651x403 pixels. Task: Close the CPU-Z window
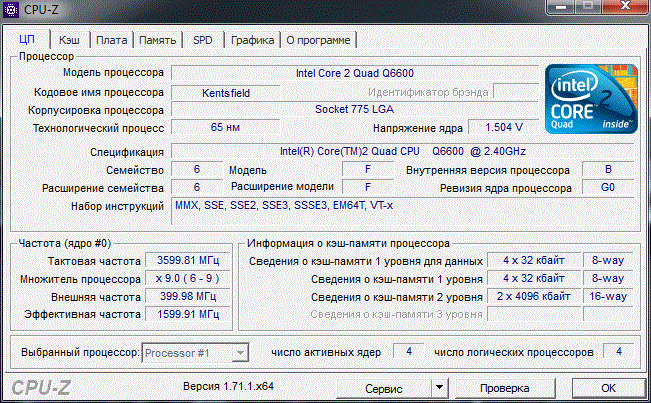tap(625, 7)
